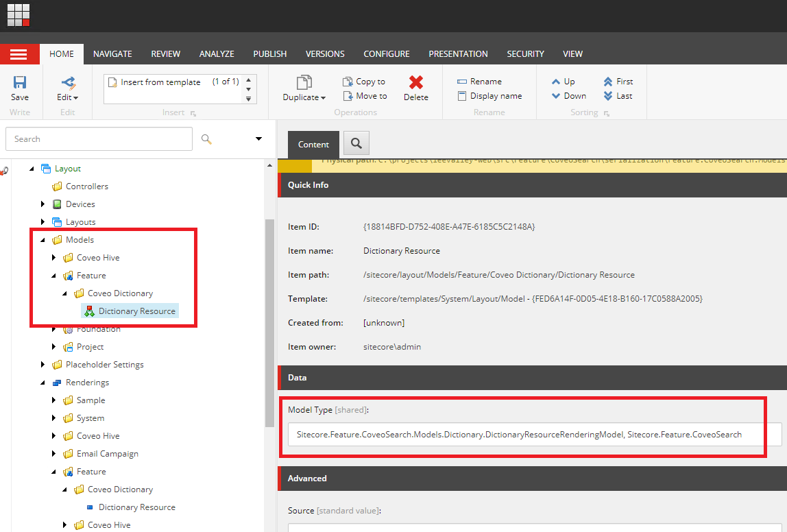Open the red hamburger menu
The width and height of the screenshot is (787, 532).
click(x=19, y=54)
